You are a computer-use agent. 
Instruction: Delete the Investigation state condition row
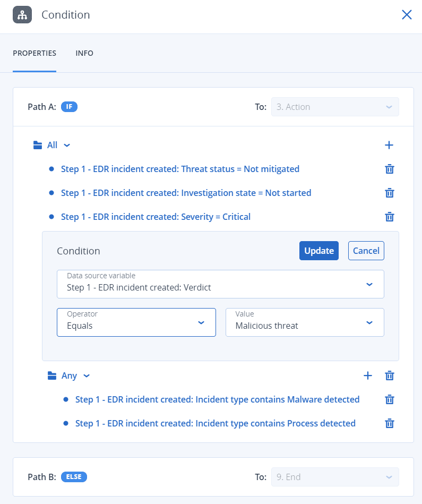[389, 193]
